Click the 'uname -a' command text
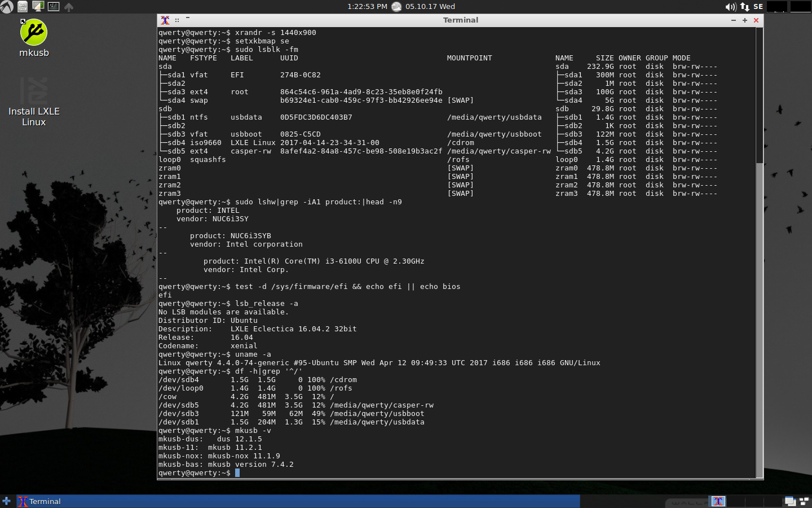Image resolution: width=812 pixels, height=508 pixels. click(x=253, y=354)
